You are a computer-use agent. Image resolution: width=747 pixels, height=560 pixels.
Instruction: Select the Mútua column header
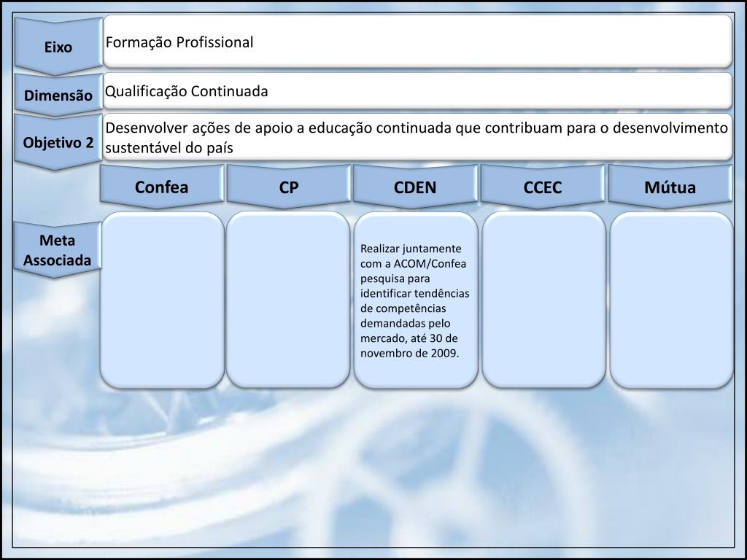(x=670, y=186)
